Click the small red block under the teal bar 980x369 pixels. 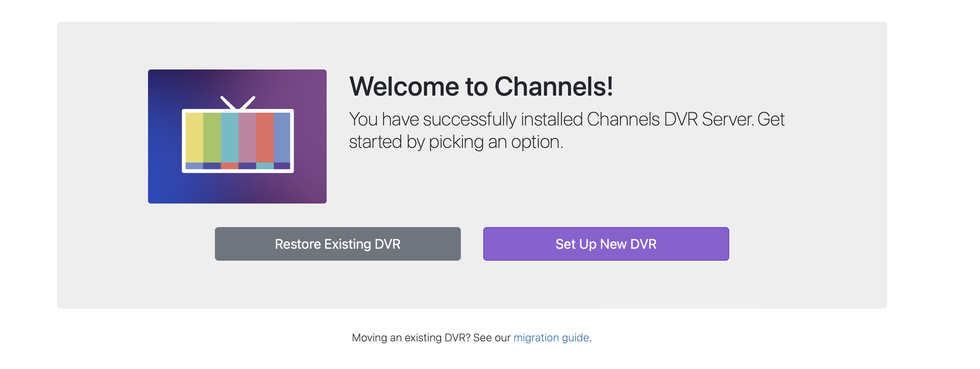click(x=229, y=166)
